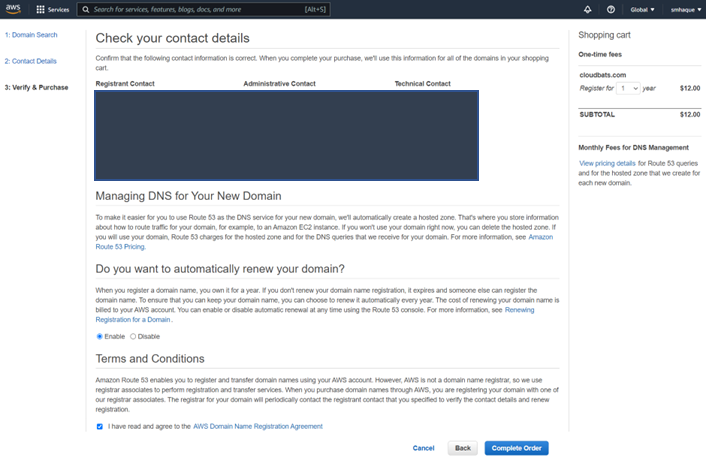Screen dimensions: 706x476
Task: Open the View pricing details link
Action: point(607,162)
